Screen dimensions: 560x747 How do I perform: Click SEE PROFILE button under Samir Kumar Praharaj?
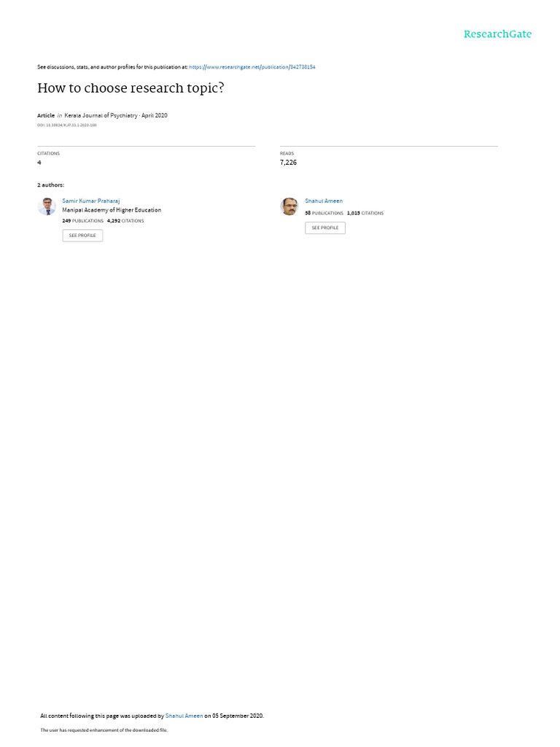coord(82,236)
